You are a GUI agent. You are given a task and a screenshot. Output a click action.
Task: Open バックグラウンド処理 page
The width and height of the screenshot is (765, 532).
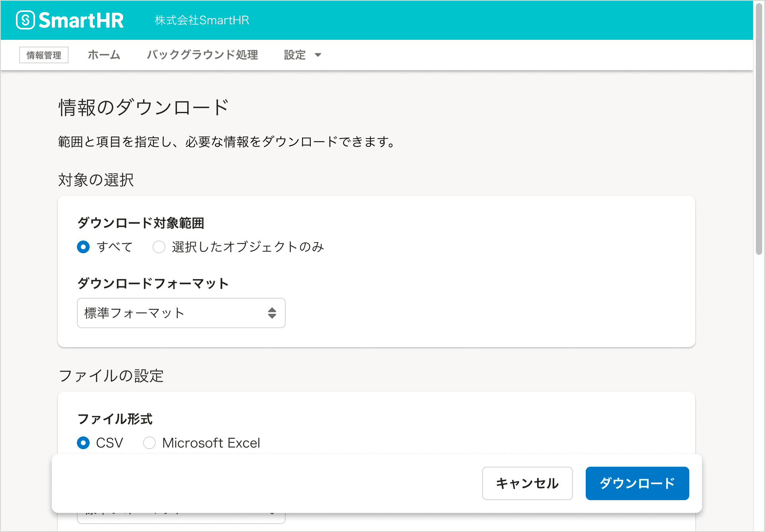202,55
